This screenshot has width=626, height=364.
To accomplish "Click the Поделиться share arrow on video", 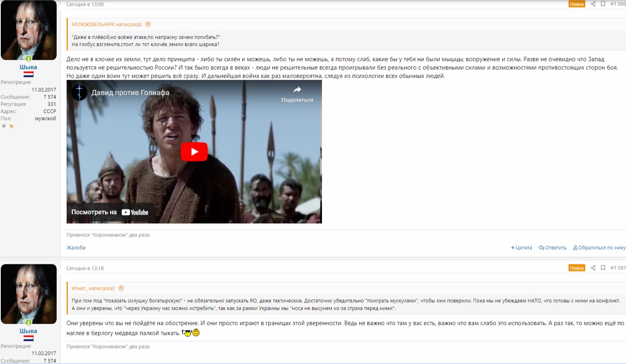I will click(297, 94).
